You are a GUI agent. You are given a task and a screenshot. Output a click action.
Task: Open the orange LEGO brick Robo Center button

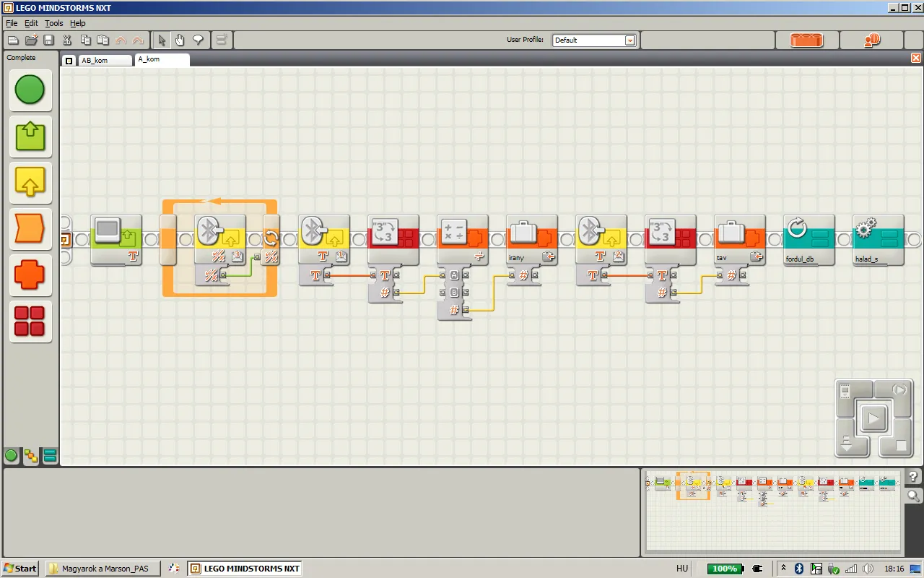pyautogui.click(x=807, y=40)
